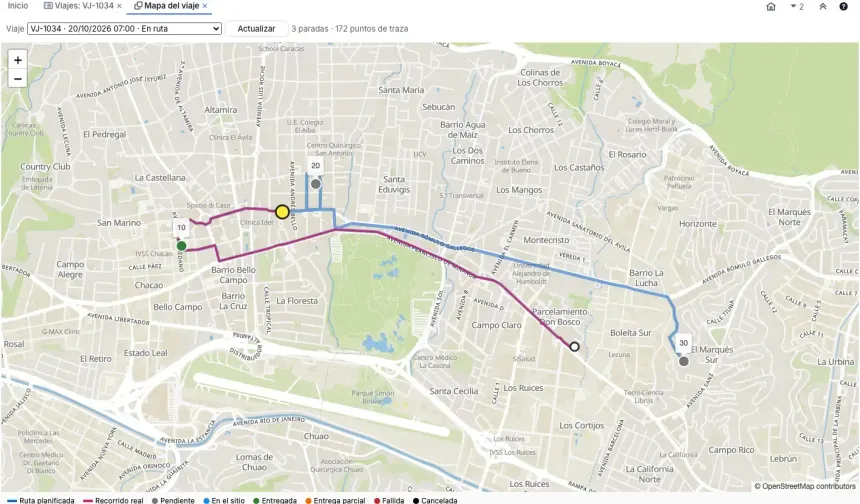Click the Santa Eduvigis map label

tap(394, 184)
